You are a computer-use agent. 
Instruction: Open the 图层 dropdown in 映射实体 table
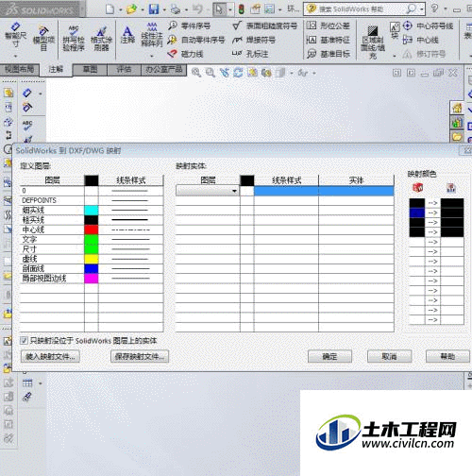234,191
